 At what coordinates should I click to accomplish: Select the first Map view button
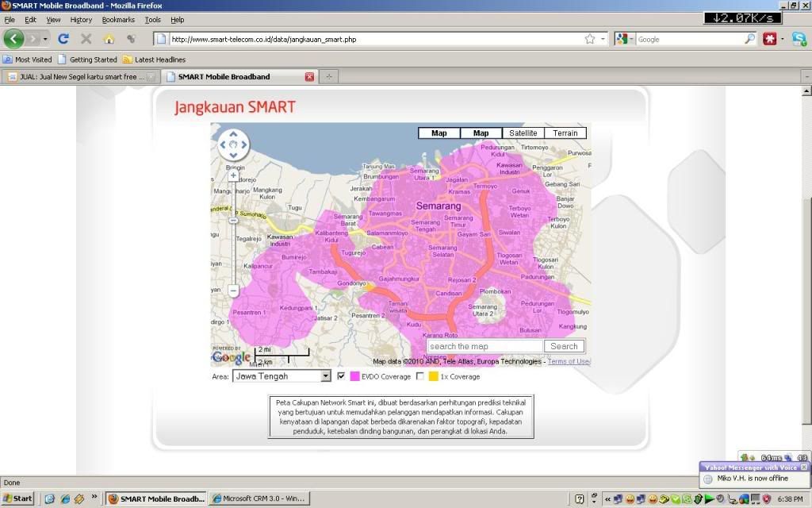(x=439, y=133)
